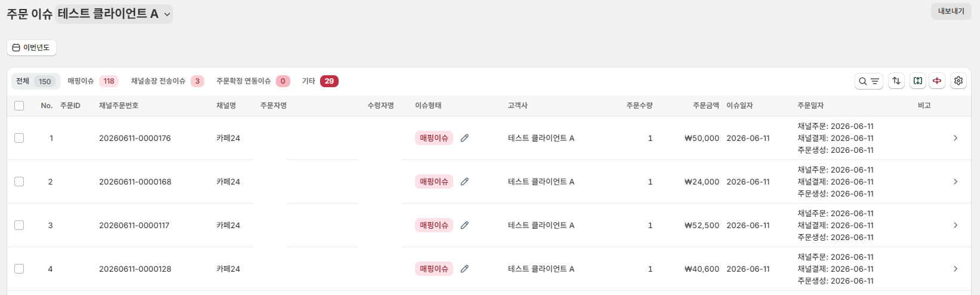Open the 채널송장 전송이슈 tab
980x295 pixels.
(167, 81)
